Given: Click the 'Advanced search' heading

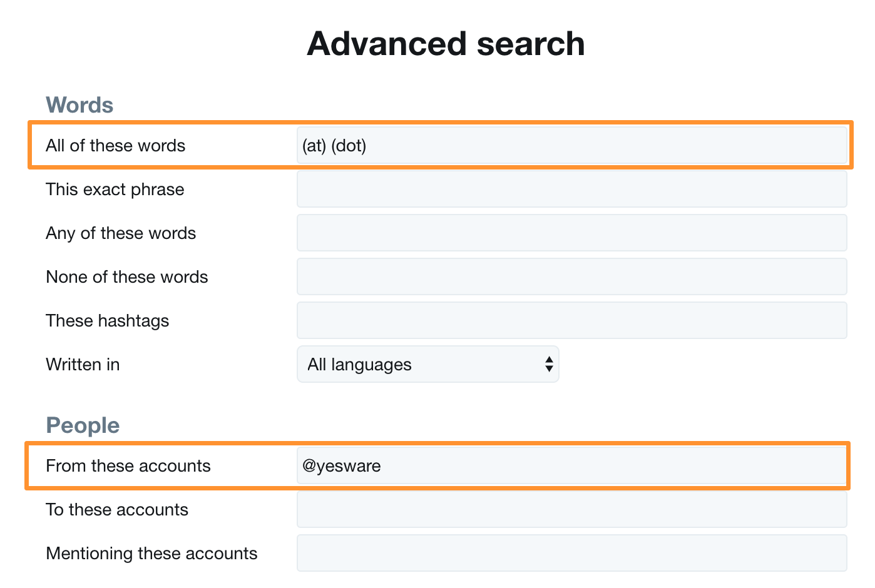Looking at the screenshot, I should 446,44.
